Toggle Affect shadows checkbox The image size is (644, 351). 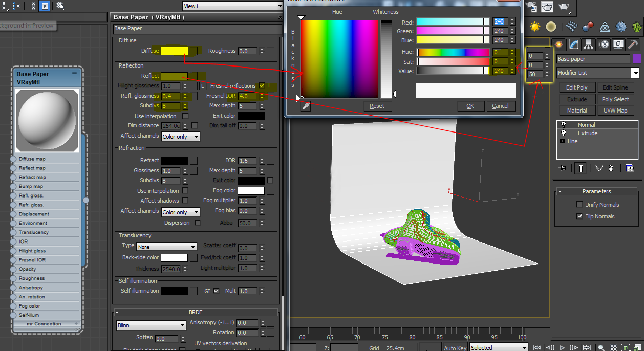pyautogui.click(x=185, y=201)
